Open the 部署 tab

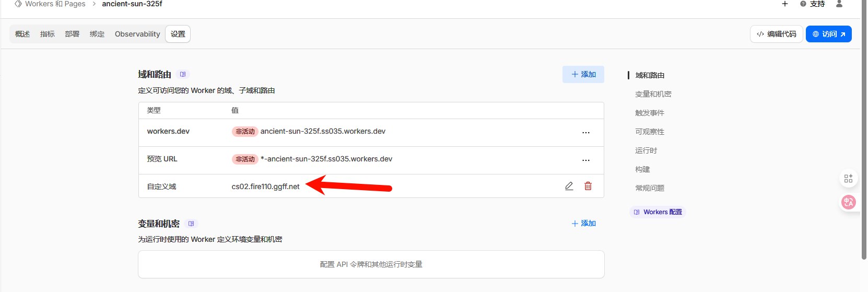[x=72, y=34]
